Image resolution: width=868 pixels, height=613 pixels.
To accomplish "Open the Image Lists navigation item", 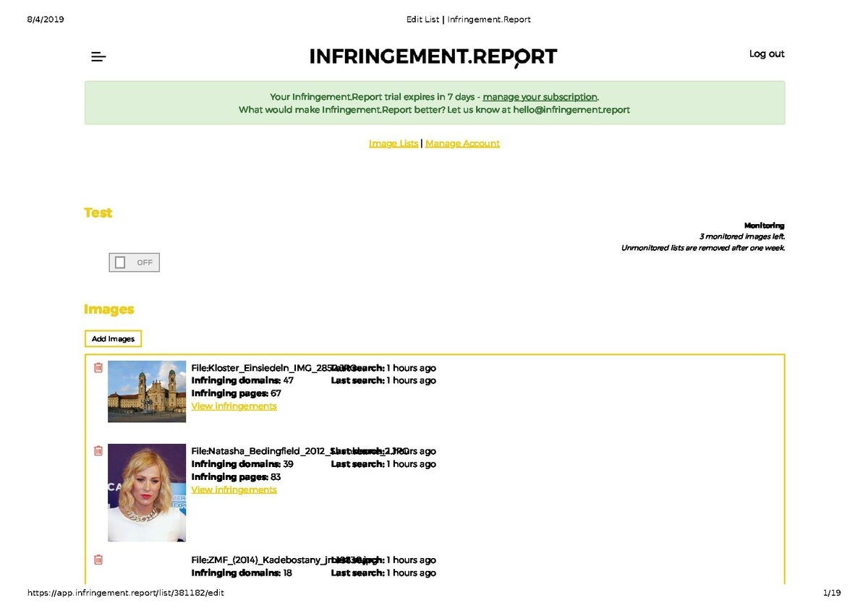I will [x=393, y=143].
